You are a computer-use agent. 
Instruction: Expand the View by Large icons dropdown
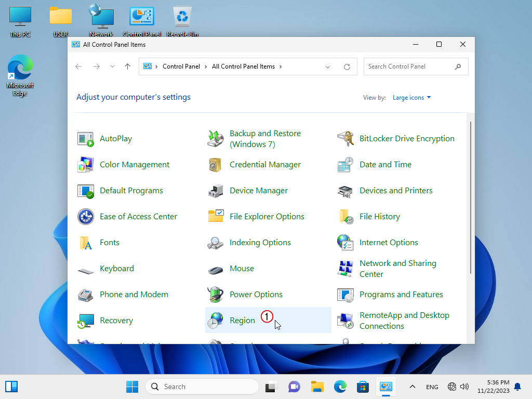pos(411,98)
